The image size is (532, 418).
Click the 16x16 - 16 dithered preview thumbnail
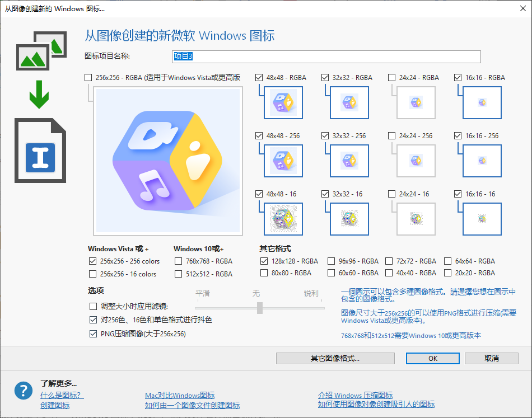(482, 219)
